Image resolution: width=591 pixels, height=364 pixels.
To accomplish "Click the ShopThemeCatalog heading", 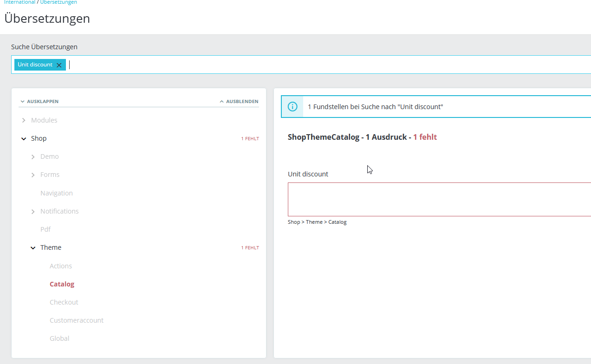I will [362, 137].
